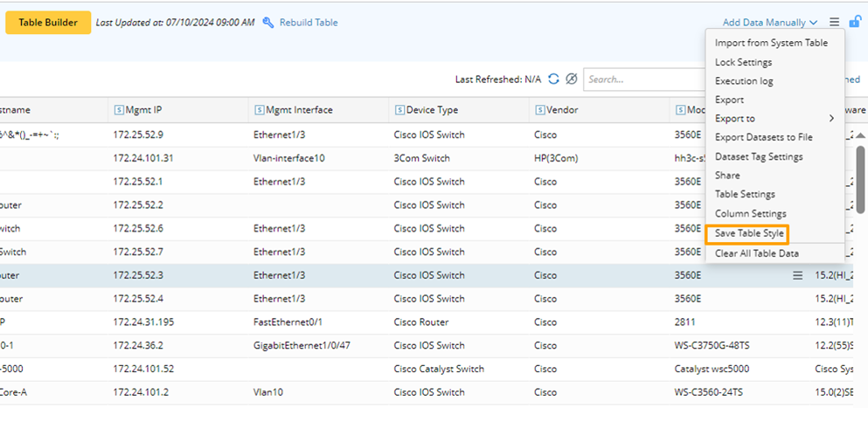Screen dimensions: 868x436
Task: Click the Mgmt Interface column type icon
Action: pyautogui.click(x=259, y=110)
